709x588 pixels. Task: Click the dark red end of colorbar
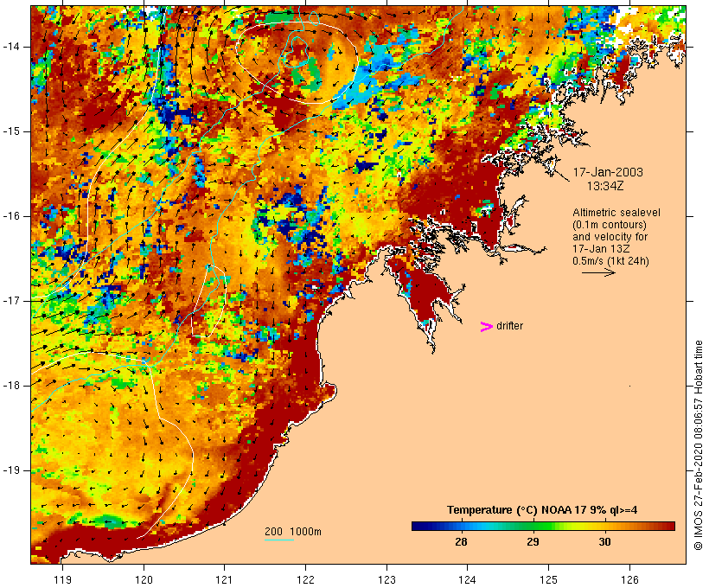point(670,526)
